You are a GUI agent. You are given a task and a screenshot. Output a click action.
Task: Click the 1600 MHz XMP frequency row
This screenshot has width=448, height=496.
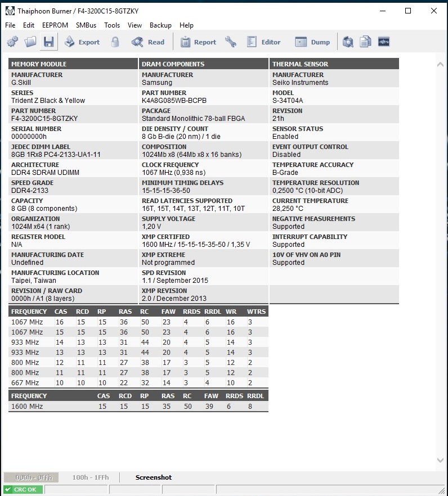tap(138, 407)
